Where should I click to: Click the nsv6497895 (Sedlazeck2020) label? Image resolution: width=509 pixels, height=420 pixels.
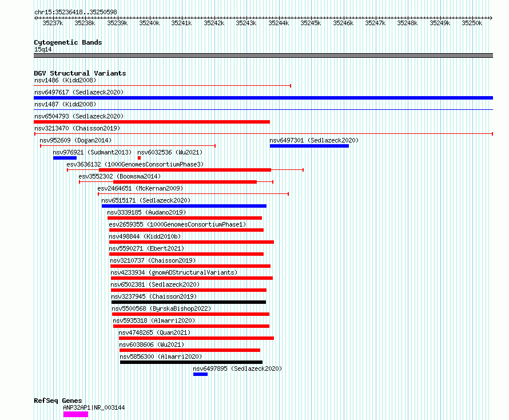[237, 369]
